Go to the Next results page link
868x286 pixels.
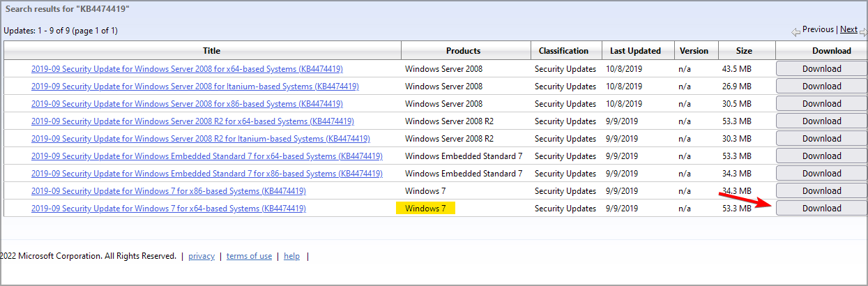point(848,29)
